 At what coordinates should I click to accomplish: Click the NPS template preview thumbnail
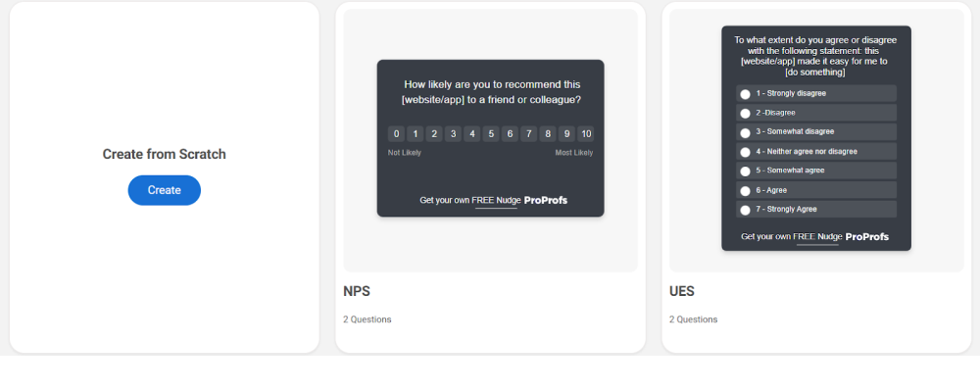tap(491, 141)
